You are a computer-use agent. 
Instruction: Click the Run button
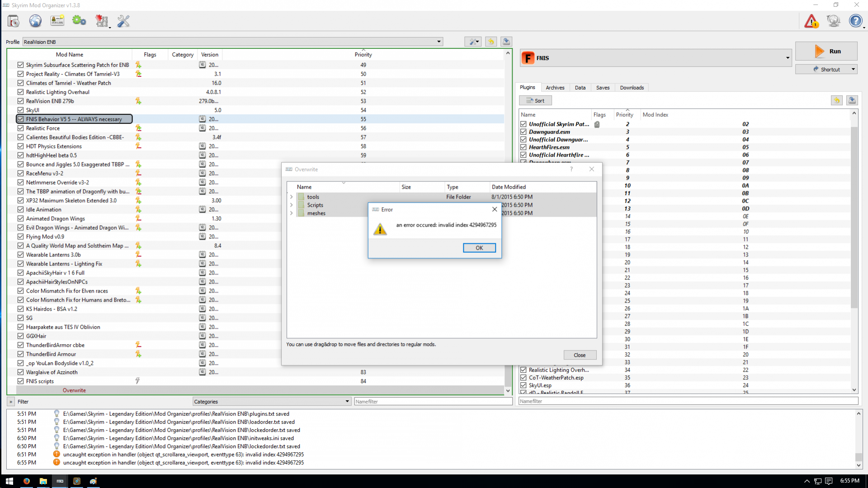point(826,52)
